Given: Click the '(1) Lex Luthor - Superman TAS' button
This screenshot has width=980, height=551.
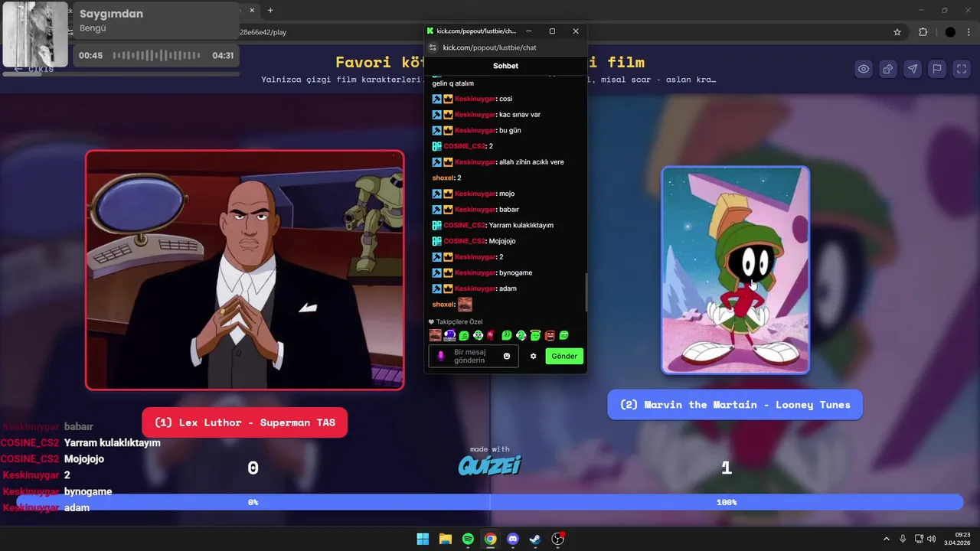Looking at the screenshot, I should 245,422.
